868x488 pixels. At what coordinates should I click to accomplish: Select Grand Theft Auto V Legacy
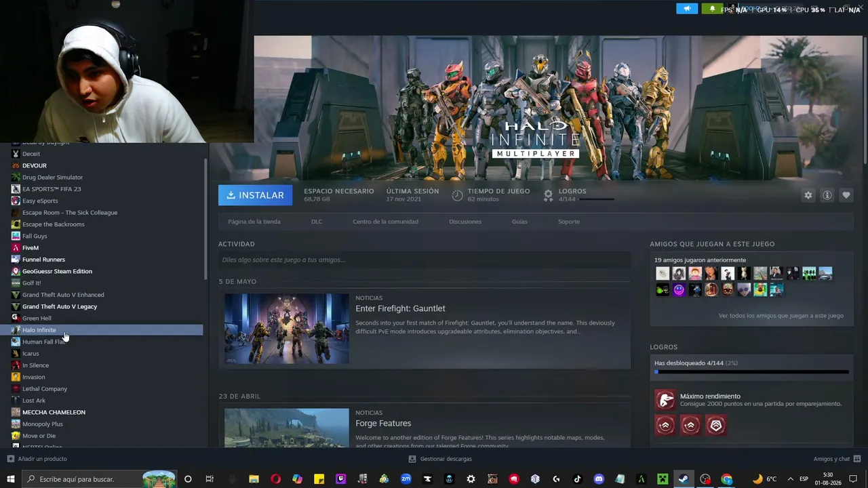pyautogui.click(x=60, y=306)
